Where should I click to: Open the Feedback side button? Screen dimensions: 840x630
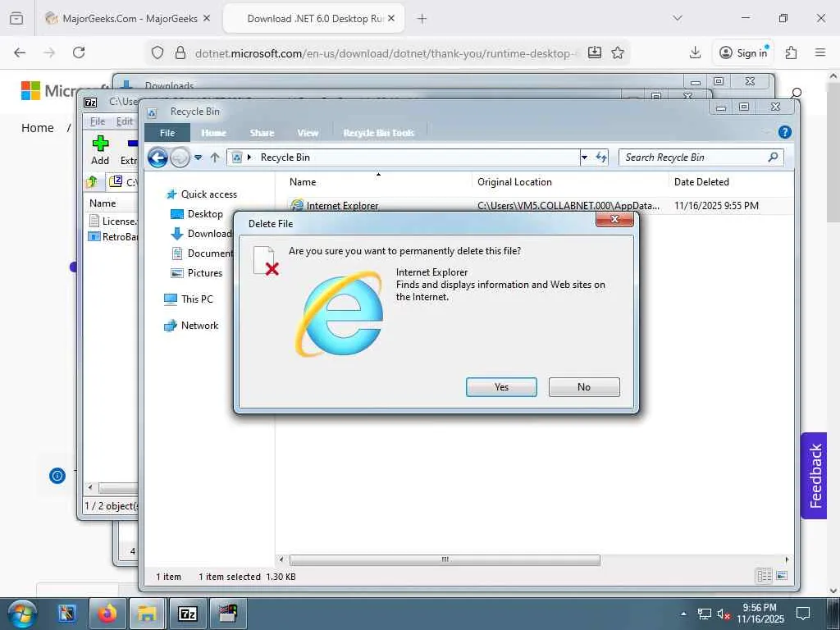point(815,476)
